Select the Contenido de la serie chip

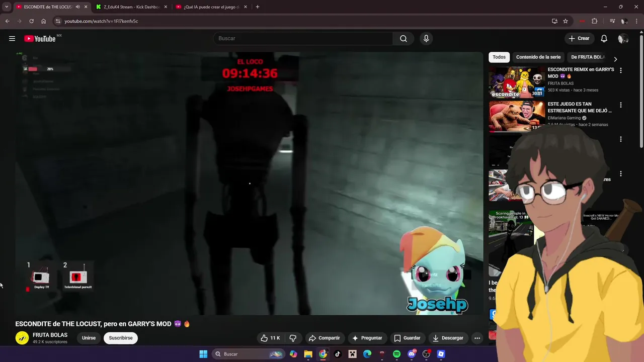point(538,57)
